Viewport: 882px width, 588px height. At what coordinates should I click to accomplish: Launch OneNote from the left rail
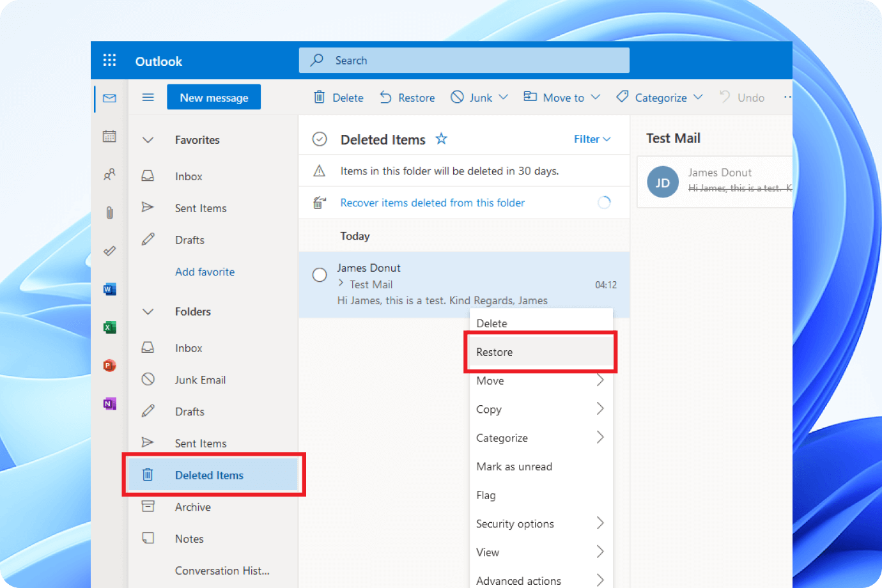110,404
